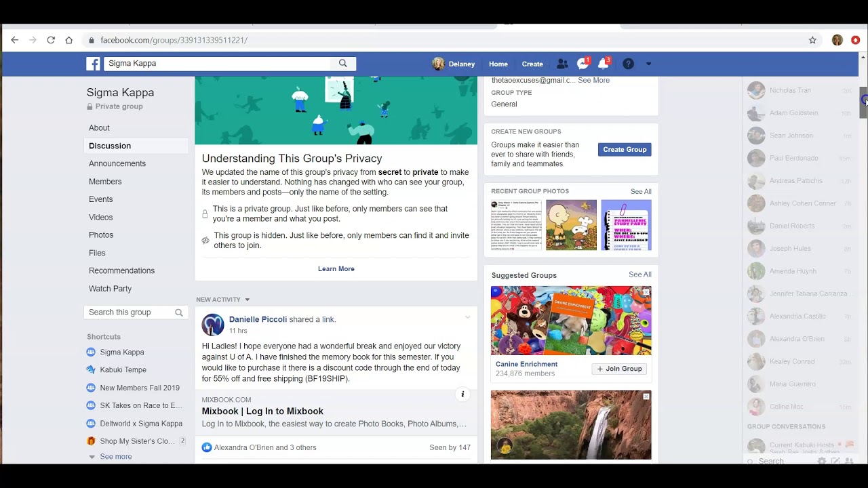Click into the Facebook search field

(x=217, y=63)
